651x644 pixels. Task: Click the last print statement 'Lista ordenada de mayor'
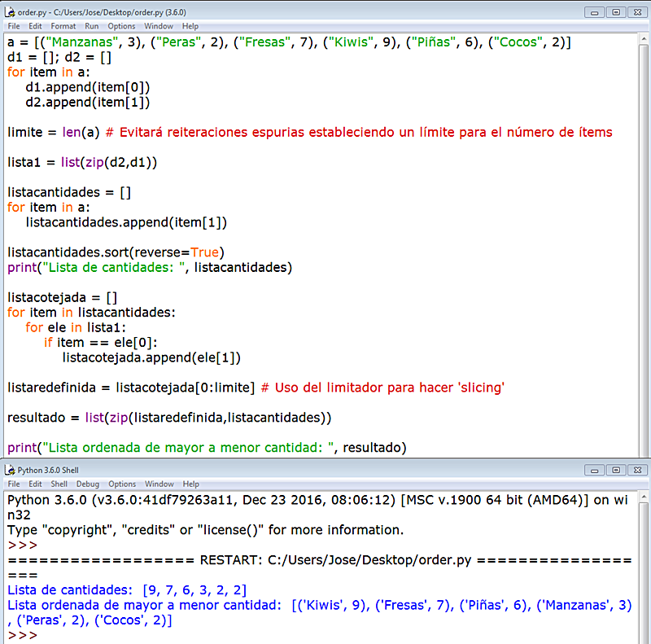pos(207,448)
